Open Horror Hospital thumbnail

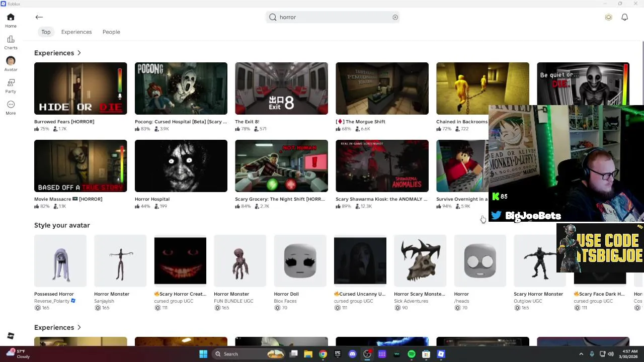coord(181,166)
